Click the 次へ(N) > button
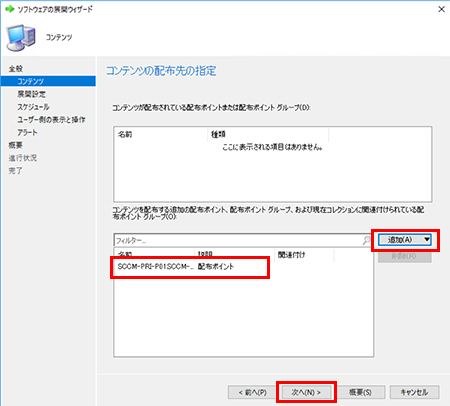The image size is (450, 406). pos(306,392)
